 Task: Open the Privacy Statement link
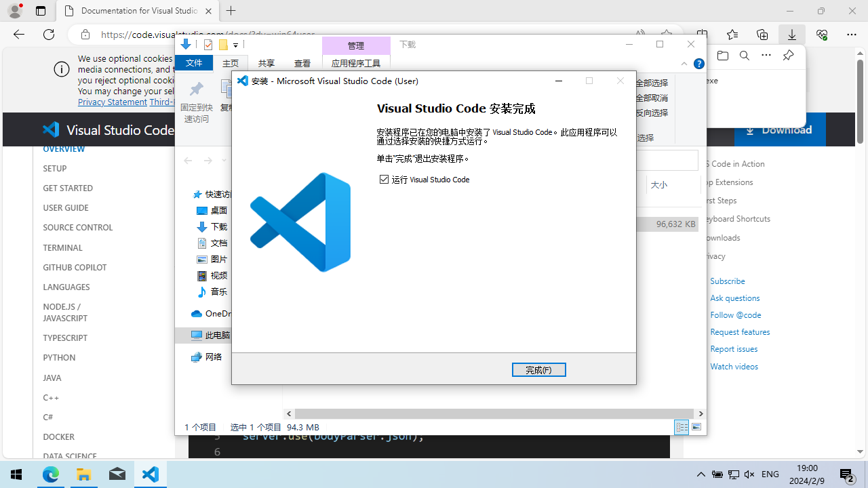point(113,102)
